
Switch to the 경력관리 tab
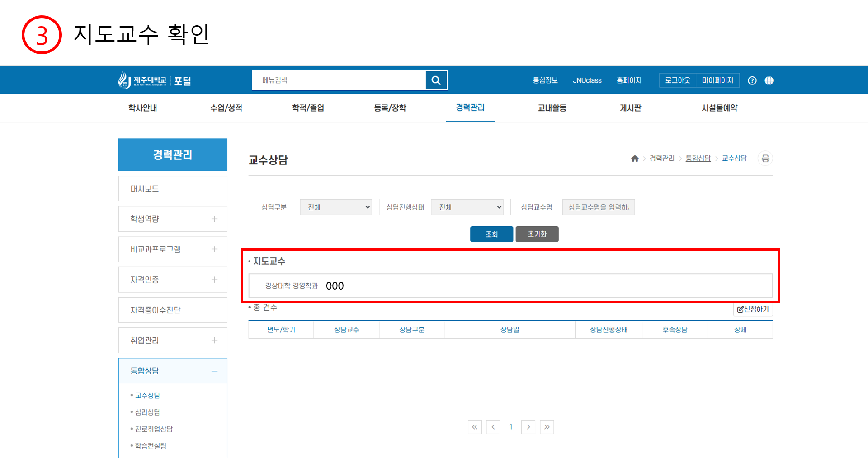click(x=470, y=108)
